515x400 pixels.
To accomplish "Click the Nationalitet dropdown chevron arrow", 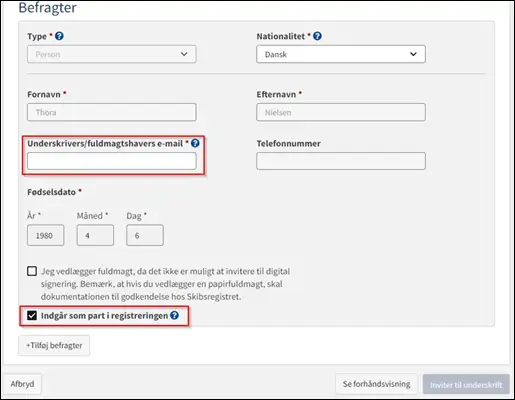I will click(x=413, y=54).
